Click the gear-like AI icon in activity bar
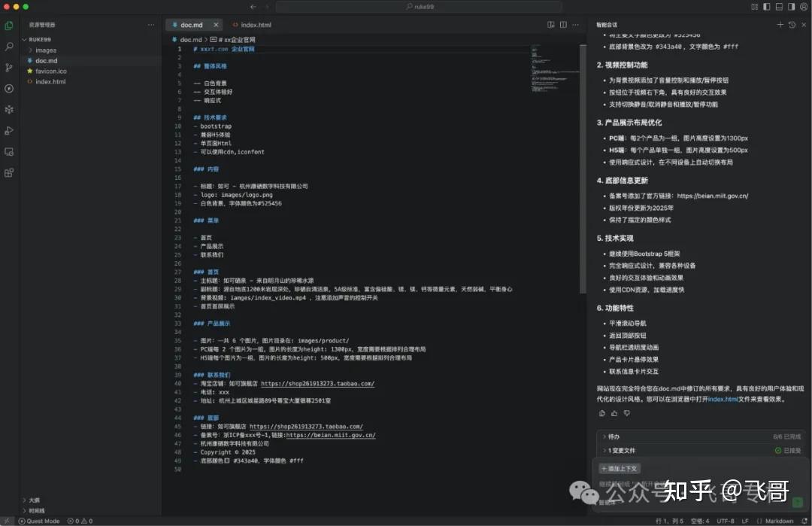 click(9, 110)
